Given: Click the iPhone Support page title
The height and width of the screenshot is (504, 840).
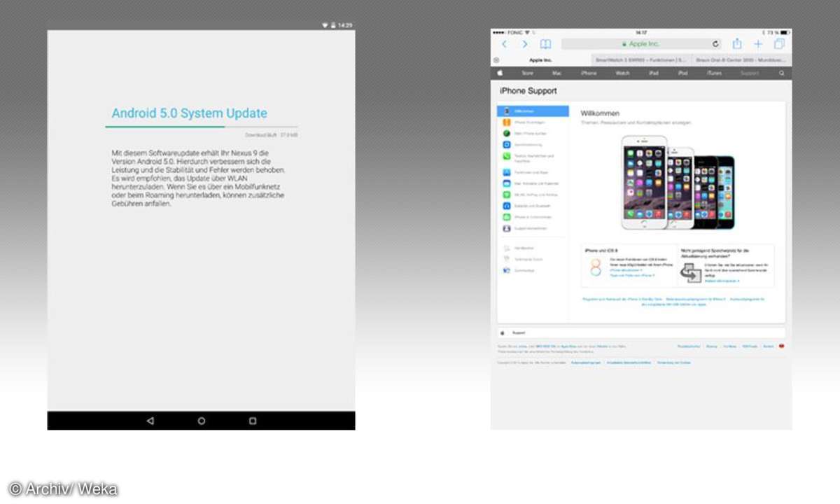Looking at the screenshot, I should (528, 91).
